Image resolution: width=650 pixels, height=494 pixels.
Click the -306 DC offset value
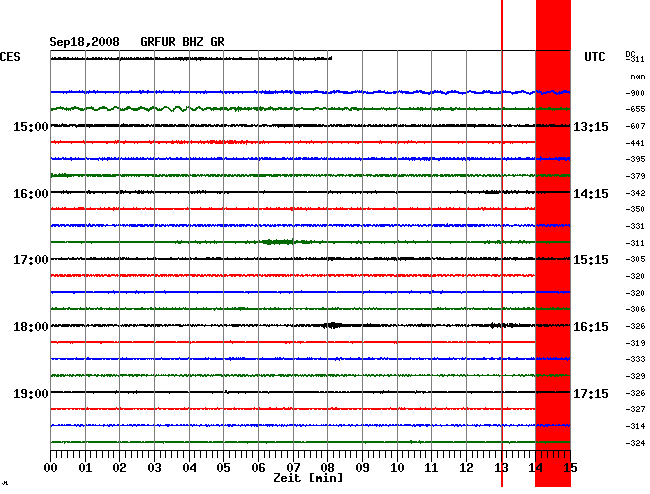635,309
